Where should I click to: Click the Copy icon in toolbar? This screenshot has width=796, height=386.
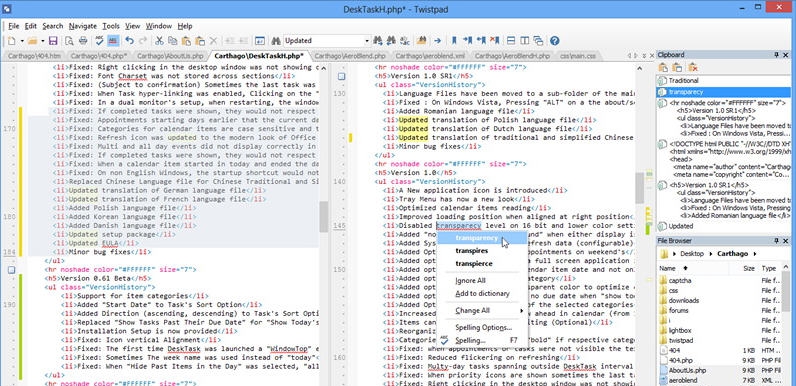coord(173,41)
